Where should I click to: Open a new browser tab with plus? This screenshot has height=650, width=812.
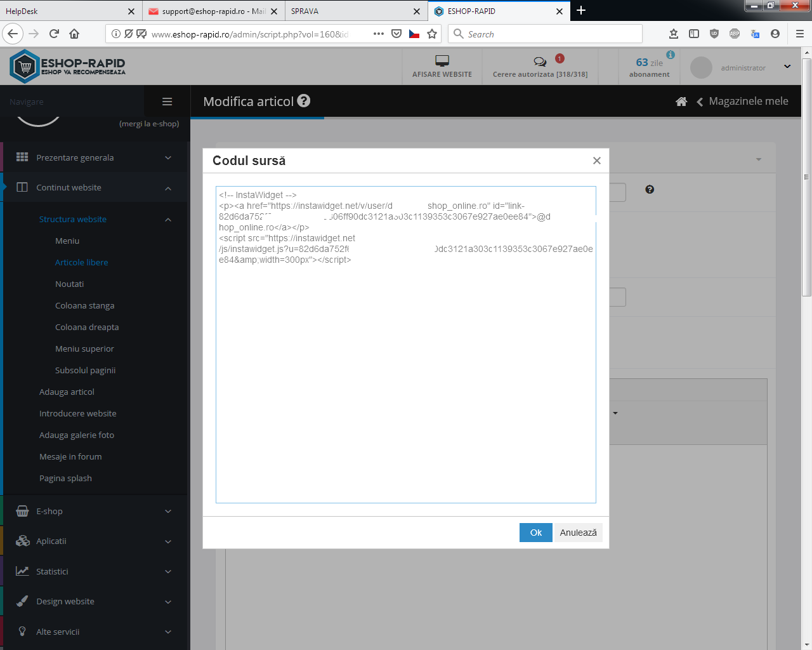[581, 10]
